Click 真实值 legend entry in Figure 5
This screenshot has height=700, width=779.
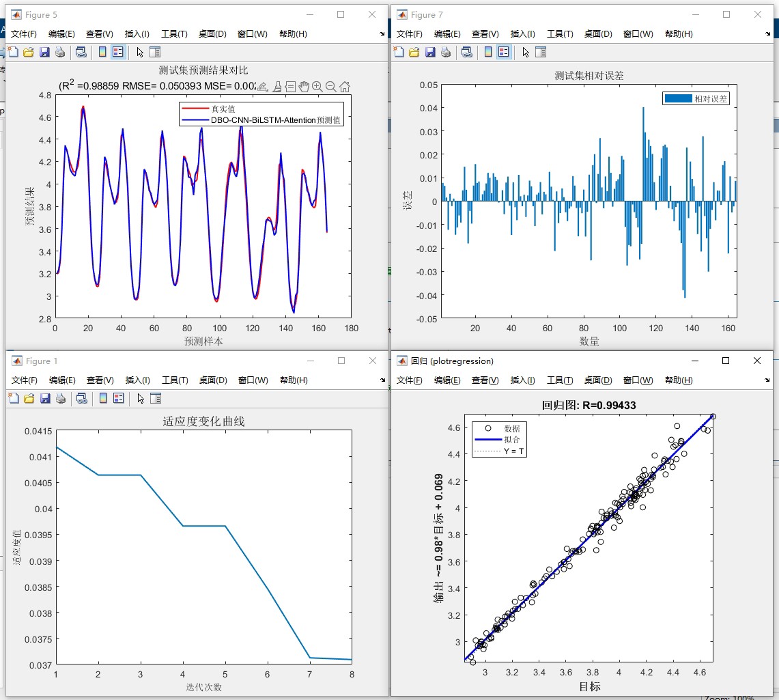[223, 109]
